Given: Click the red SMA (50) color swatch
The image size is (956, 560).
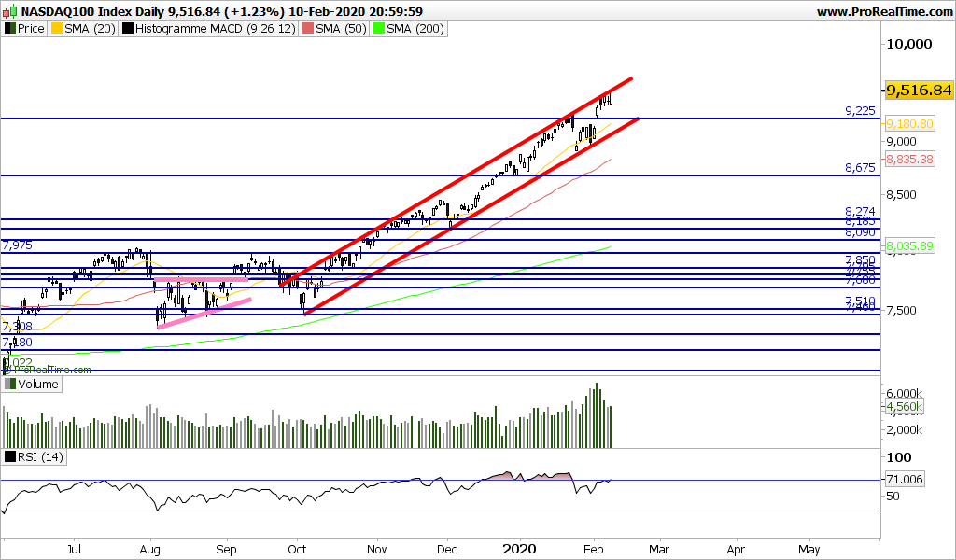Looking at the screenshot, I should (x=308, y=29).
